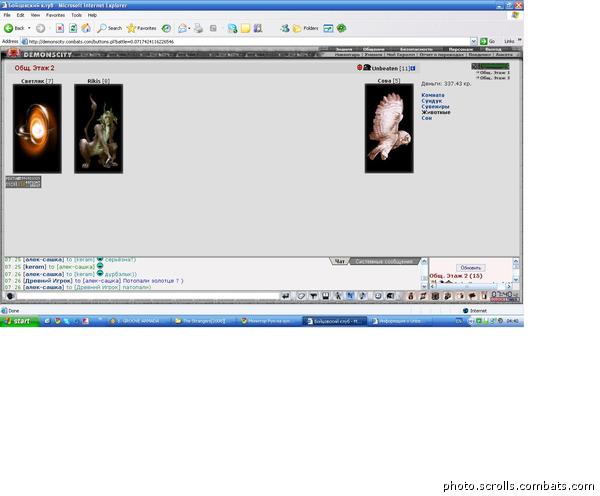Open the Rikis character portrait
Screen dimensions: 600x496
coord(98,129)
